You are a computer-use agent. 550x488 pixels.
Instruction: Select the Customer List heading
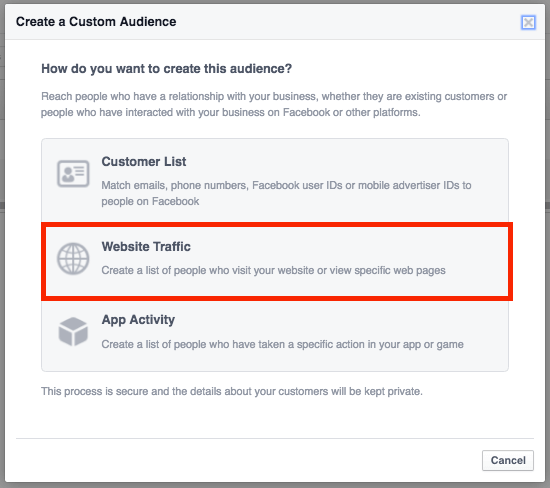point(144,161)
